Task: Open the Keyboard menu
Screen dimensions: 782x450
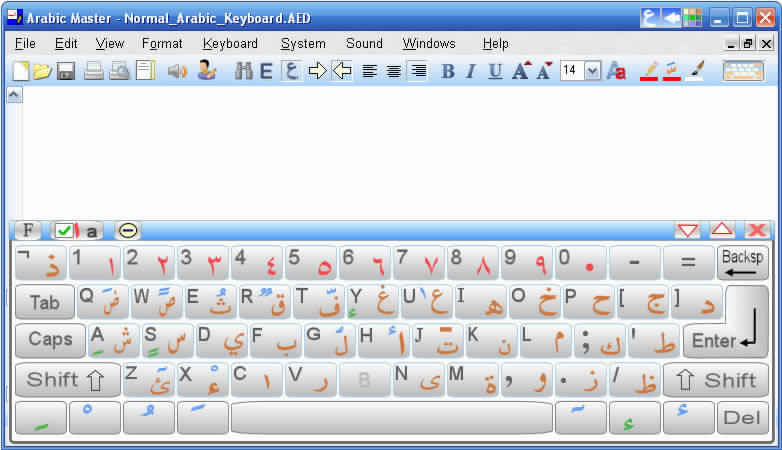Action: point(230,44)
